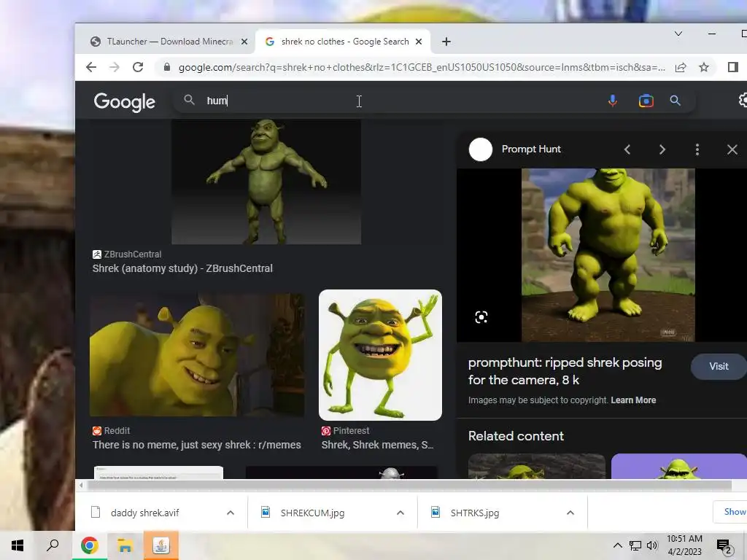Image resolution: width=747 pixels, height=560 pixels.
Task: Open the first Related content thumbnail
Action: (x=536, y=466)
